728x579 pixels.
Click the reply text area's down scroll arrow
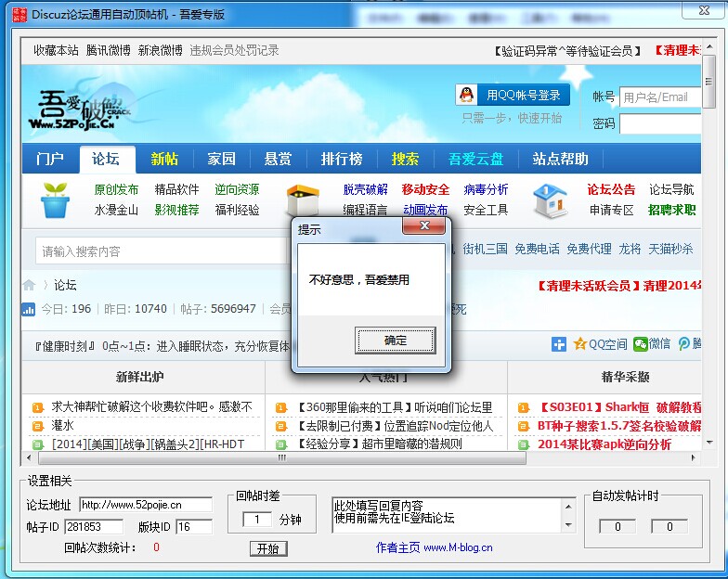click(x=568, y=525)
